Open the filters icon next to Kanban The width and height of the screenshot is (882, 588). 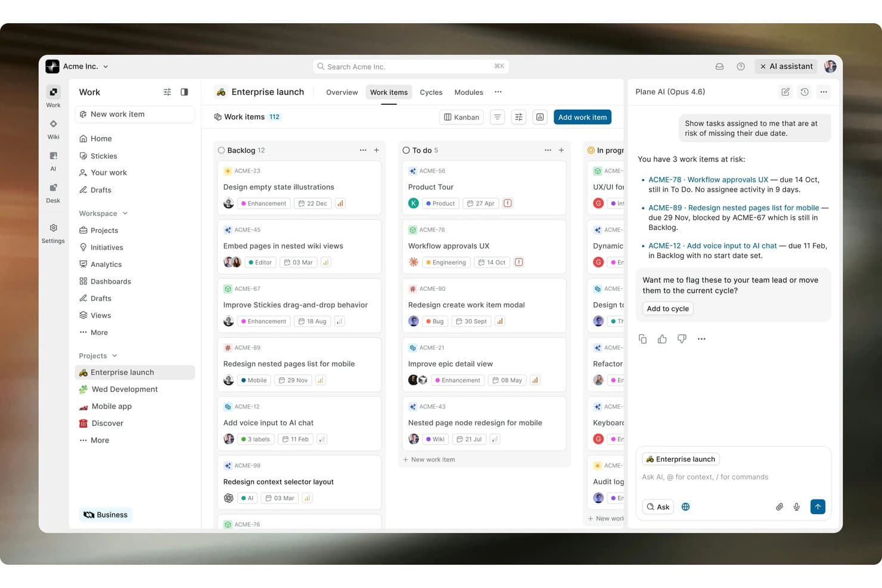point(497,117)
